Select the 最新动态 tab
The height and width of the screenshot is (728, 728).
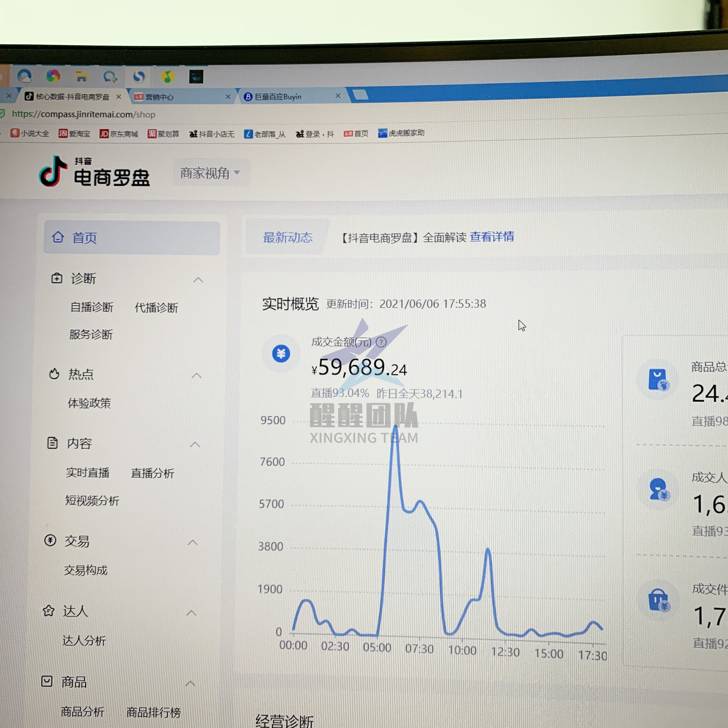pyautogui.click(x=288, y=237)
